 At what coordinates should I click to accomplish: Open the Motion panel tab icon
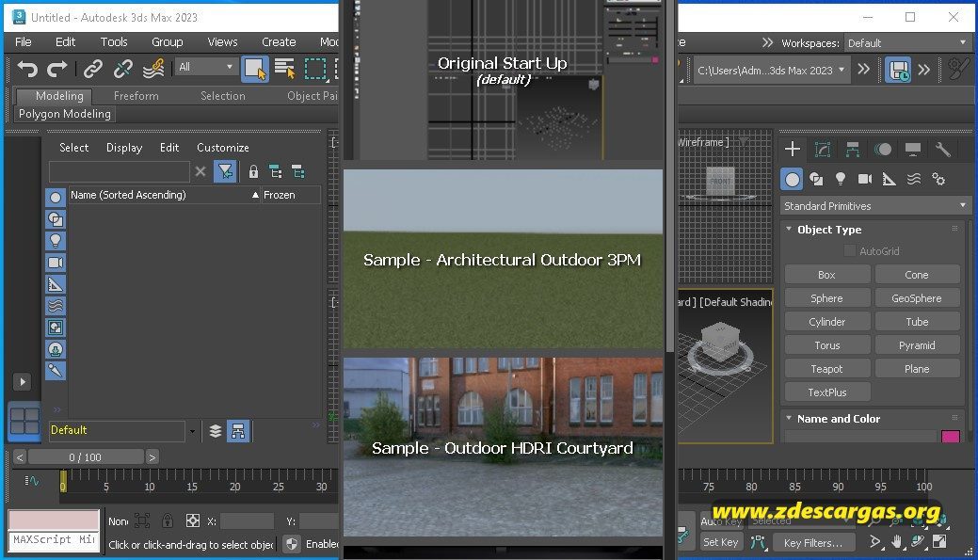click(x=883, y=149)
